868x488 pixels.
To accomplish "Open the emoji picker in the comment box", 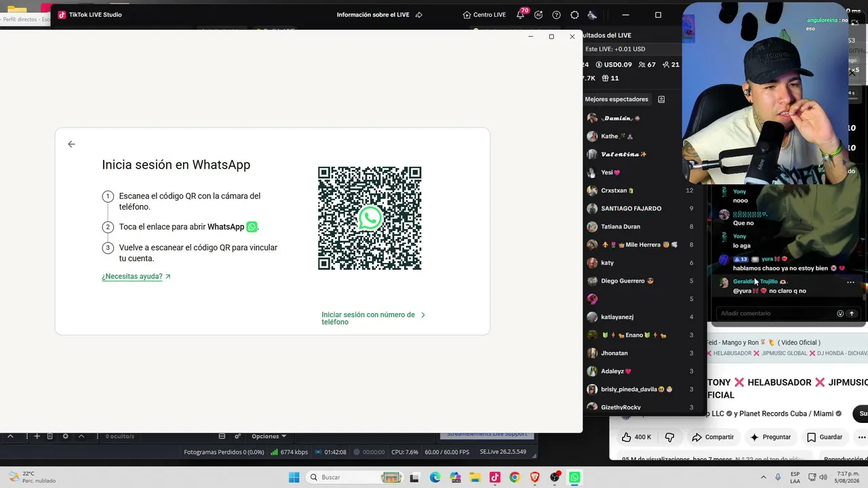I will [840, 314].
